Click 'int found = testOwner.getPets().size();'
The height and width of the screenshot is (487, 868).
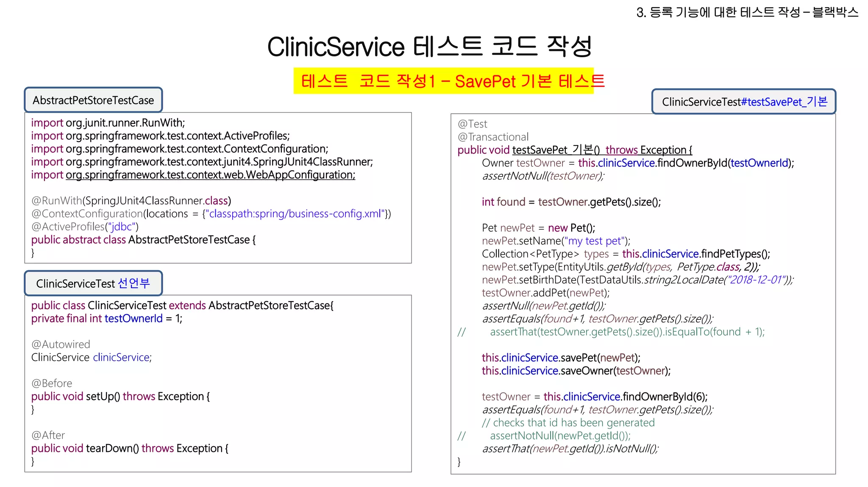571,202
